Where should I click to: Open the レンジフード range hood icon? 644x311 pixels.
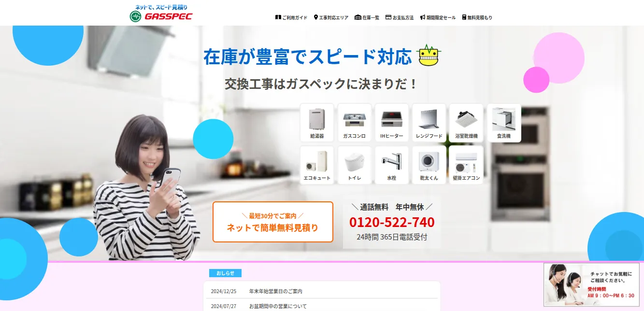pyautogui.click(x=429, y=123)
